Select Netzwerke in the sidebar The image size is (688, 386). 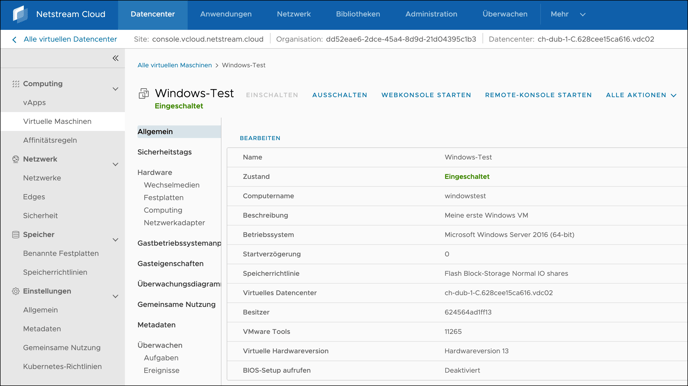tap(42, 178)
